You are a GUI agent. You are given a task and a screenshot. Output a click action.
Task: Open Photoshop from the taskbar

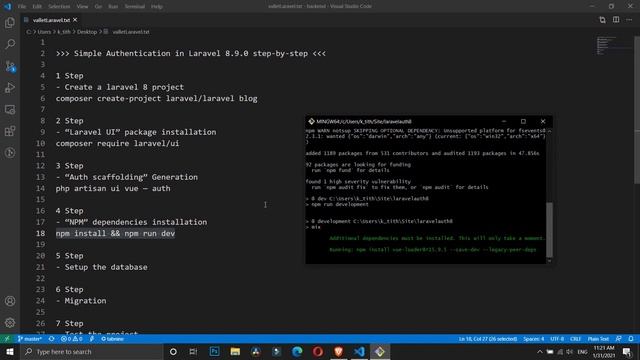click(x=214, y=351)
